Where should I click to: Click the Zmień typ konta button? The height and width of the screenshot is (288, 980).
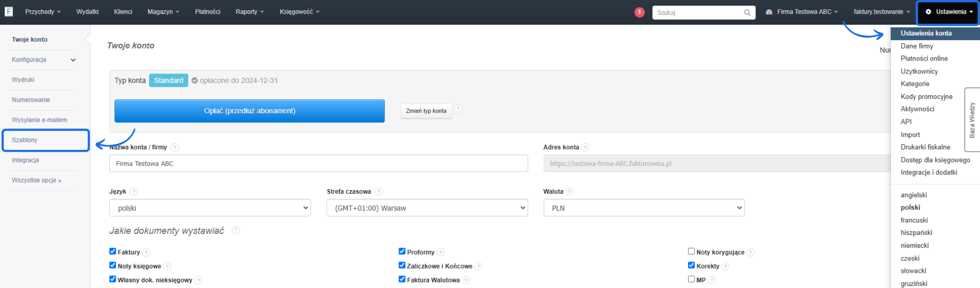426,111
